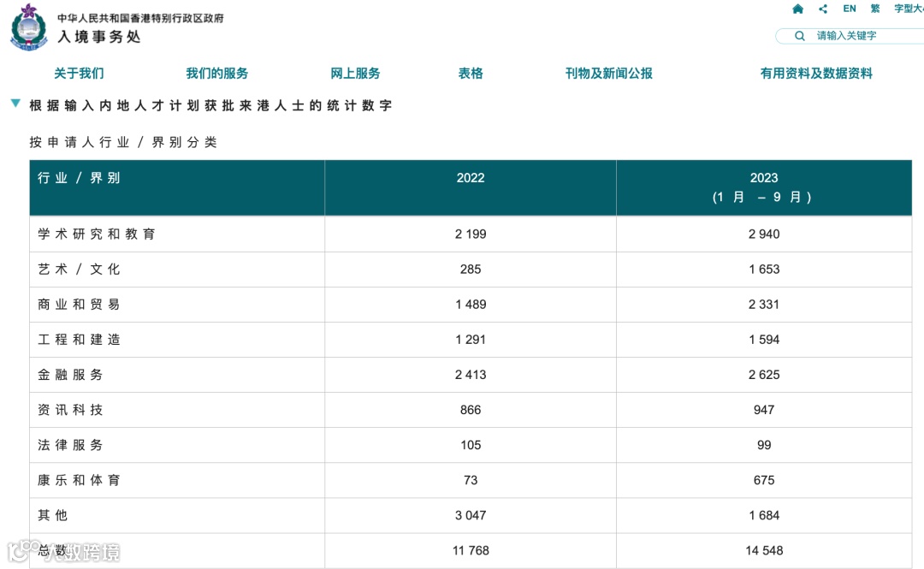This screenshot has height=569, width=924.
Task: Click the value 1 684 for 其他
Action: click(x=764, y=515)
